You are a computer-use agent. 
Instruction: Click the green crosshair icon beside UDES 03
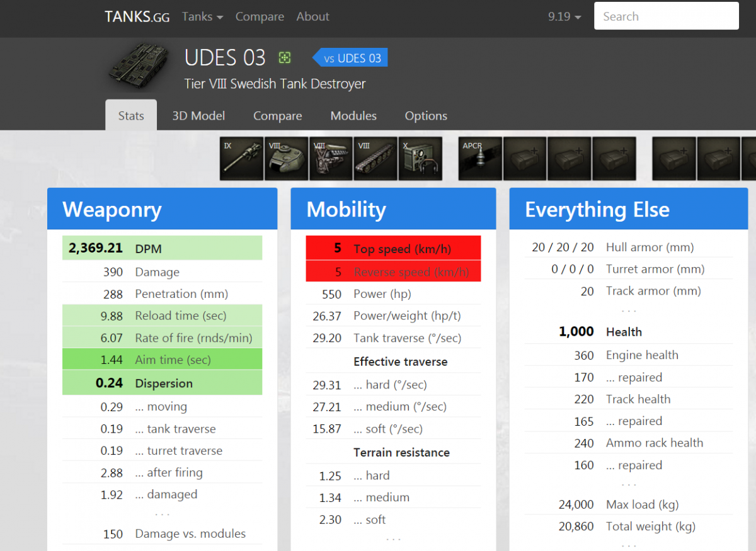285,58
